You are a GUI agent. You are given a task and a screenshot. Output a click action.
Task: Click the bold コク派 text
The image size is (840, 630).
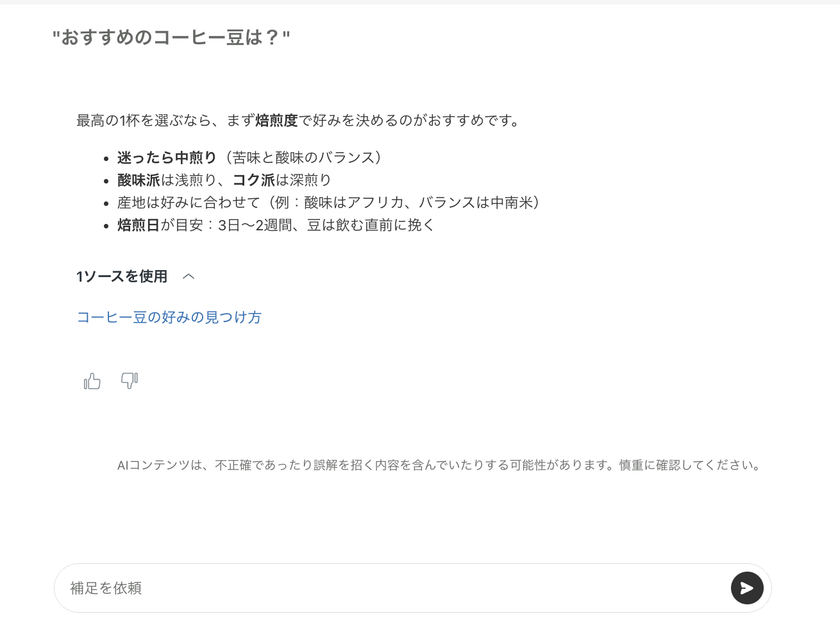pyautogui.click(x=253, y=180)
